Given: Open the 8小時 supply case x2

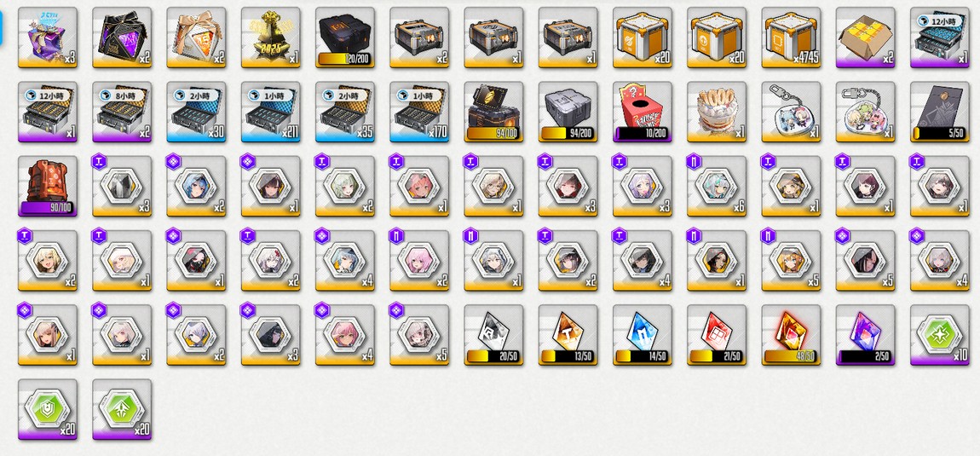Looking at the screenshot, I should [x=122, y=112].
